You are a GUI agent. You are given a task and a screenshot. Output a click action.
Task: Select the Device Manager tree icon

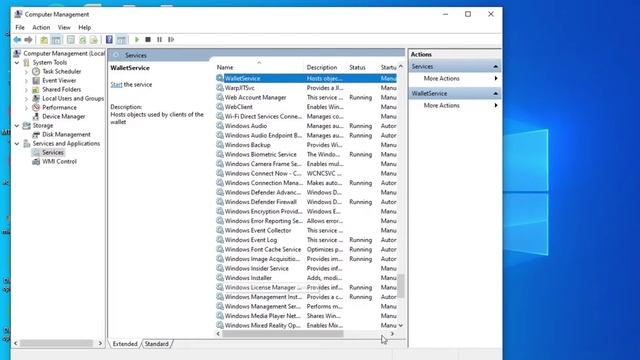coord(36,116)
